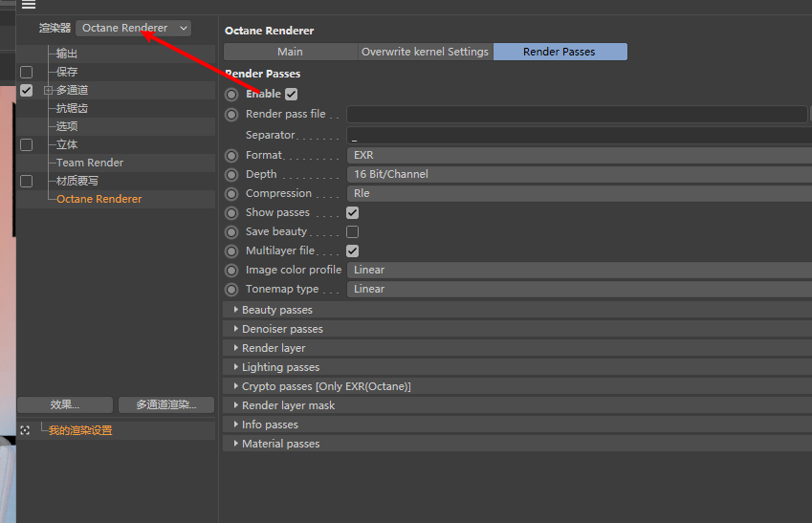Switch to Overwrite kernel Settings tab
The width and height of the screenshot is (812, 523).
click(426, 52)
